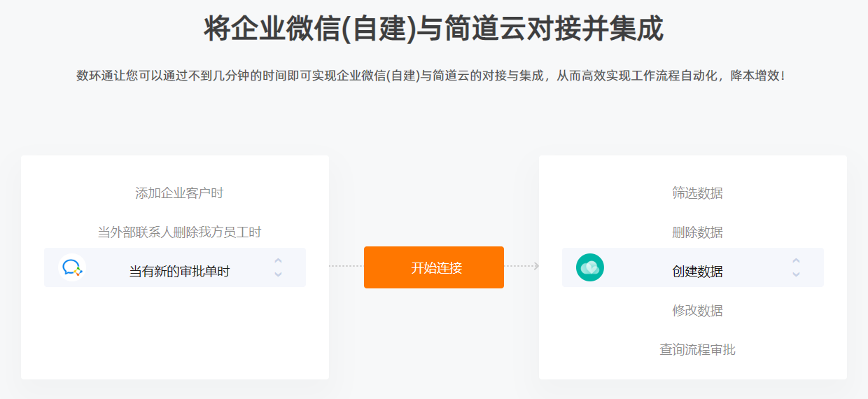This screenshot has width=868, height=399.
Task: Select the 查询流程审批 action option
Action: (x=697, y=350)
